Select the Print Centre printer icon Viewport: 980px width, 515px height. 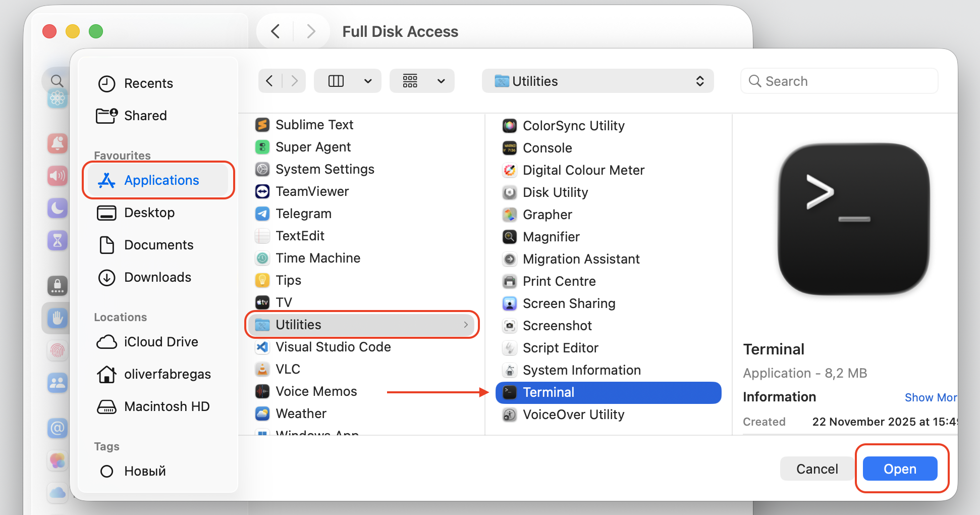click(510, 281)
